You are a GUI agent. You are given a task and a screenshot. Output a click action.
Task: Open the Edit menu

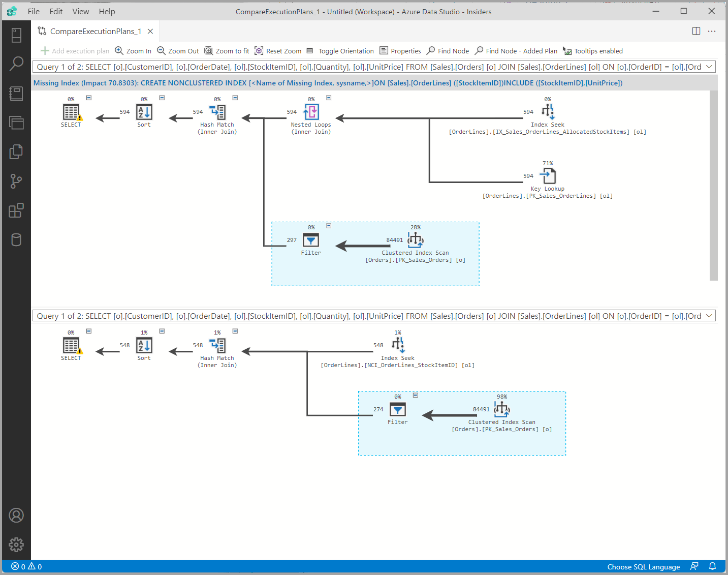tap(56, 11)
